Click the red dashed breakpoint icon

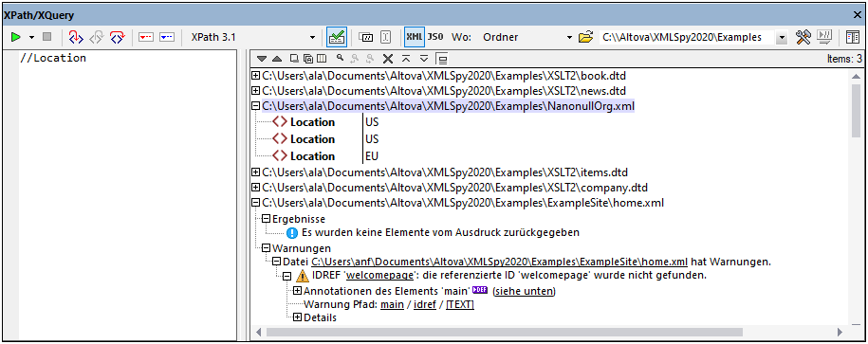tap(145, 37)
